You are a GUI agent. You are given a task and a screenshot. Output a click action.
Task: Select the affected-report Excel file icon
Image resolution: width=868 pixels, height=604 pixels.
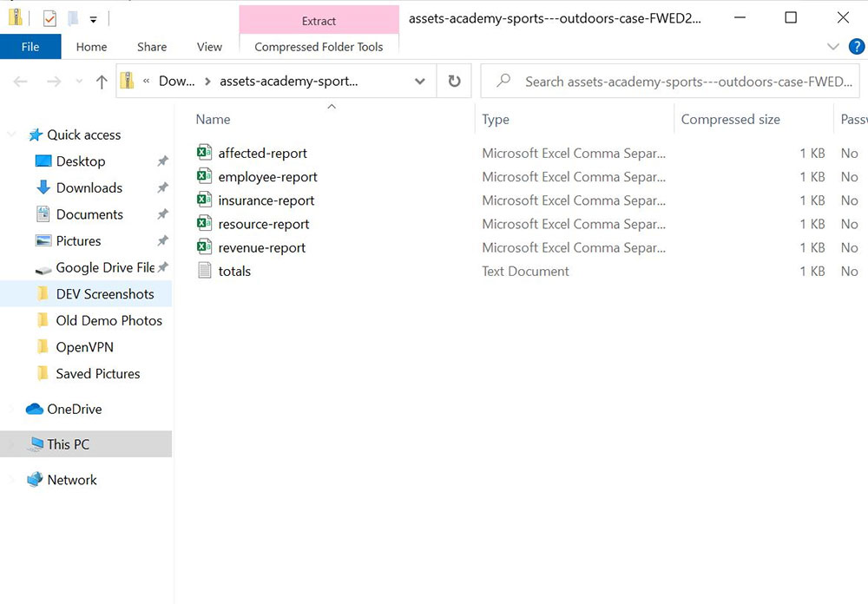pyautogui.click(x=204, y=153)
